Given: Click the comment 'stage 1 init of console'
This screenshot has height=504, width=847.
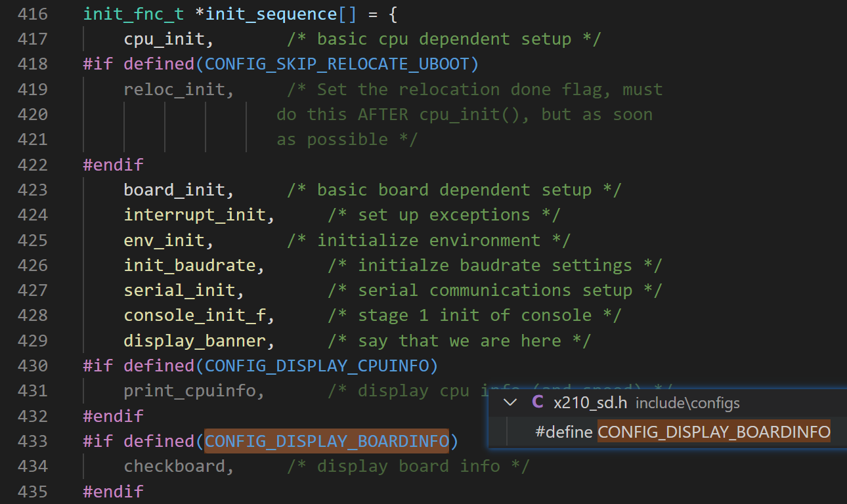Looking at the screenshot, I should [475, 316].
